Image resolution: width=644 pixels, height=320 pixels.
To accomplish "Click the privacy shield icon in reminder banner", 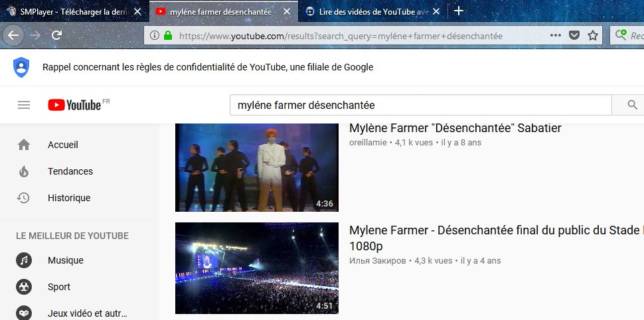I will (x=21, y=67).
